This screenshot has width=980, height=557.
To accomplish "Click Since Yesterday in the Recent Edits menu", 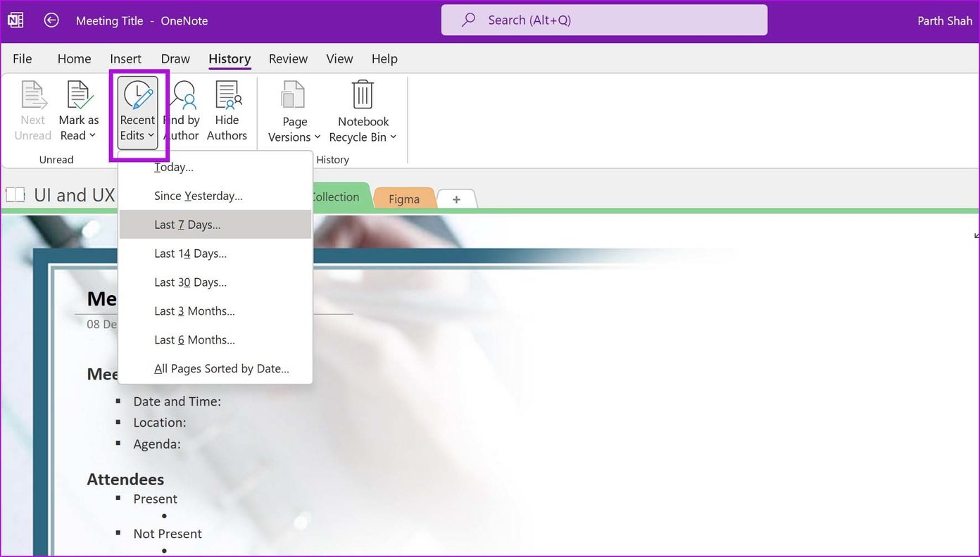I will (x=198, y=195).
